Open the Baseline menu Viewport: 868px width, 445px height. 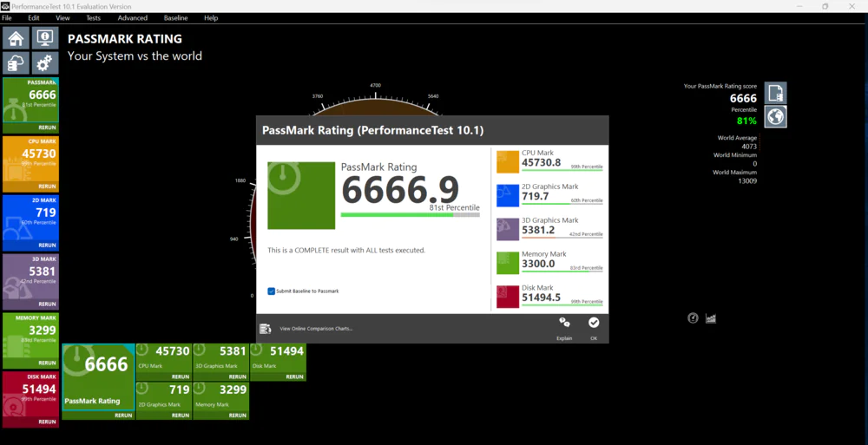click(x=175, y=17)
